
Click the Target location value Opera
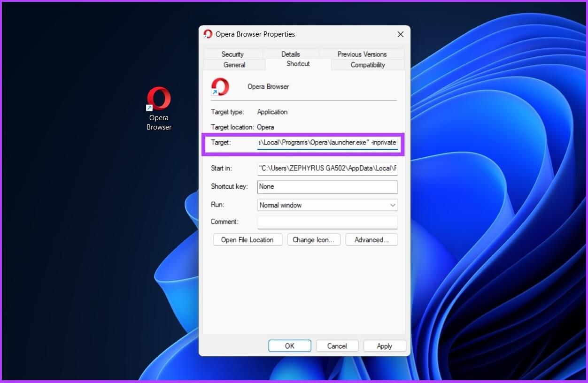click(265, 127)
